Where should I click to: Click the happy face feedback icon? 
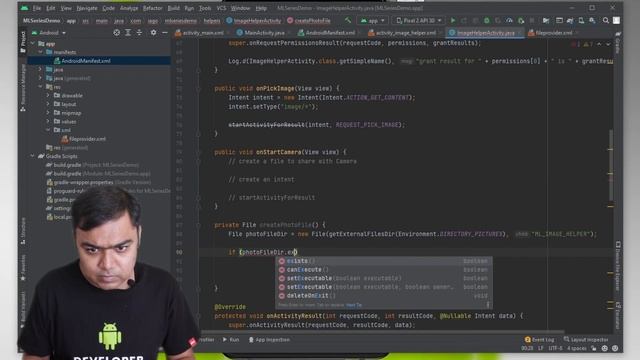[604, 348]
